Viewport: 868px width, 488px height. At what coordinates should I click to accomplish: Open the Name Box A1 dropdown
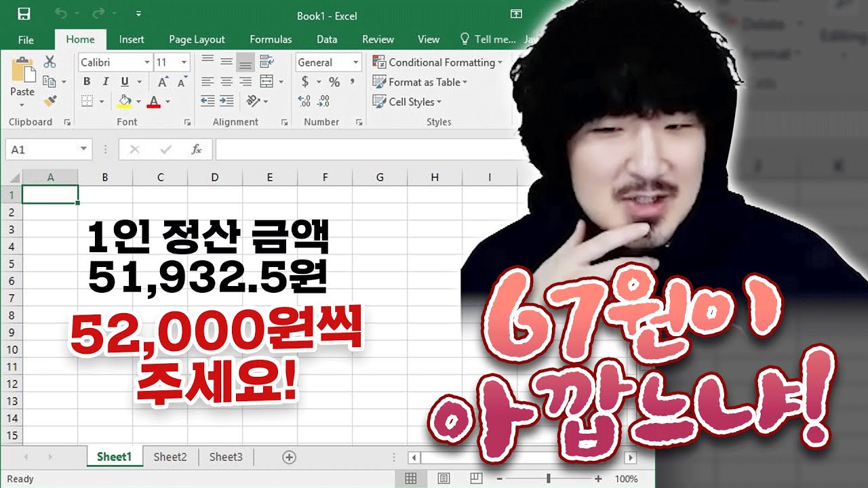coord(83,149)
